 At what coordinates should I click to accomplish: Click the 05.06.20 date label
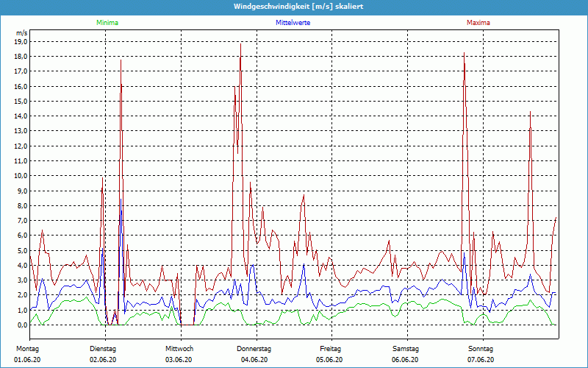[329, 360]
